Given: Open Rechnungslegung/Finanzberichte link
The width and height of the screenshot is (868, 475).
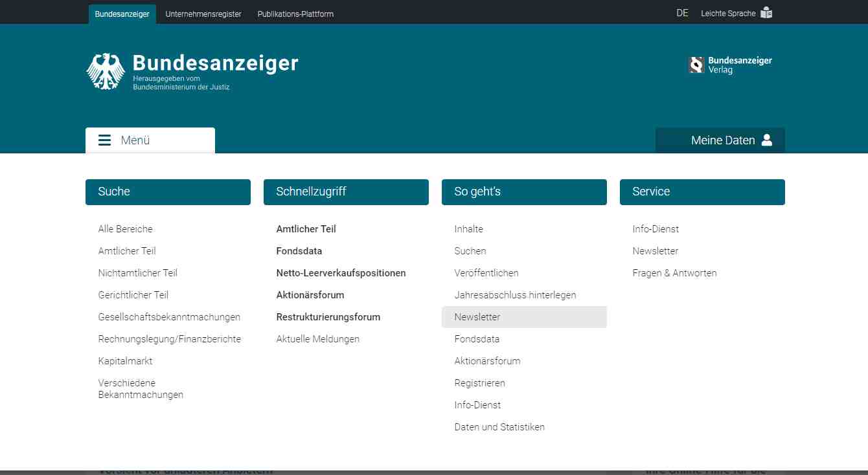Looking at the screenshot, I should click(x=170, y=339).
